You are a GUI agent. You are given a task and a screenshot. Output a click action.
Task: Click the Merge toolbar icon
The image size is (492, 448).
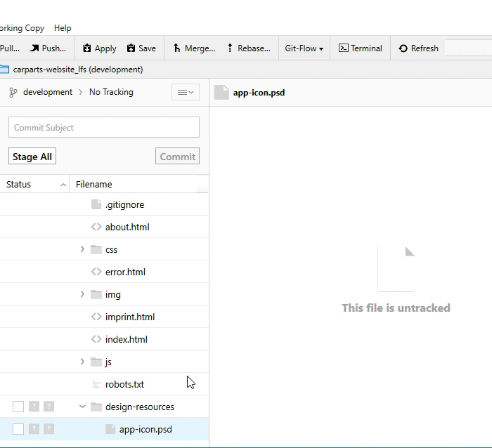click(177, 48)
